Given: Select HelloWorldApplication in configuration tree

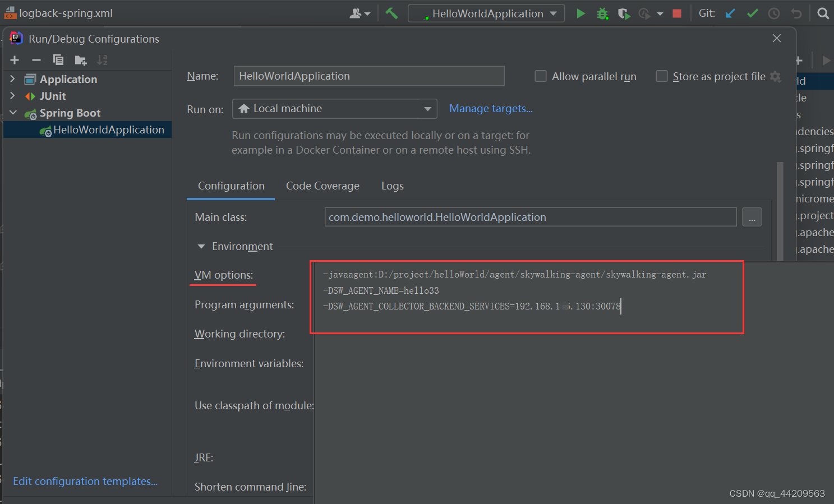Looking at the screenshot, I should pos(87,130).
